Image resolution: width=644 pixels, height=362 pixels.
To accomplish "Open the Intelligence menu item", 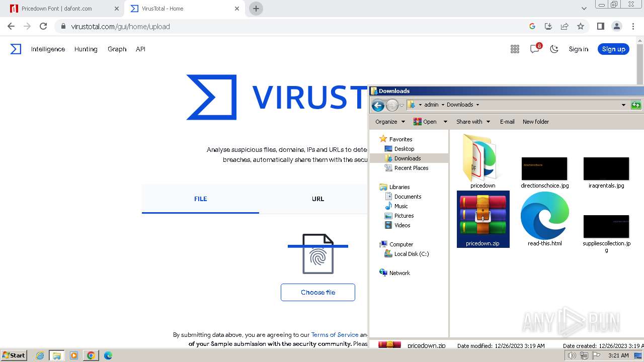I will [48, 49].
